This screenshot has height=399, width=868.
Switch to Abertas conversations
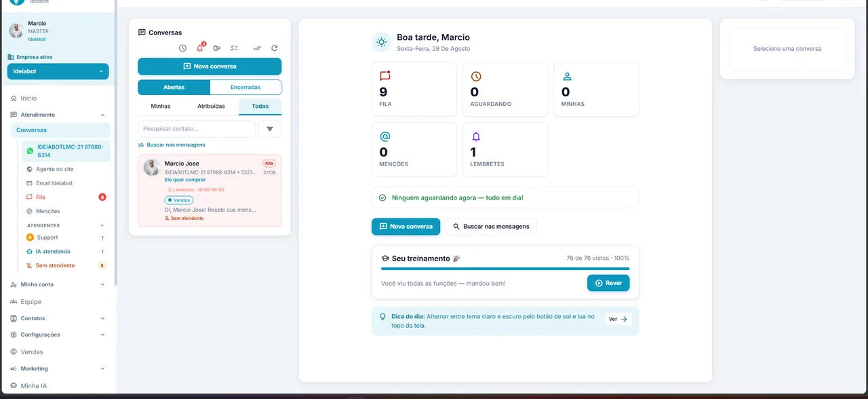tap(174, 87)
